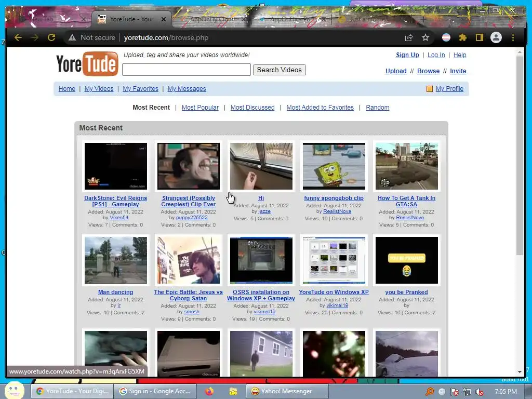Click the Start smiley button
This screenshot has height=399, width=532.
[x=15, y=390]
